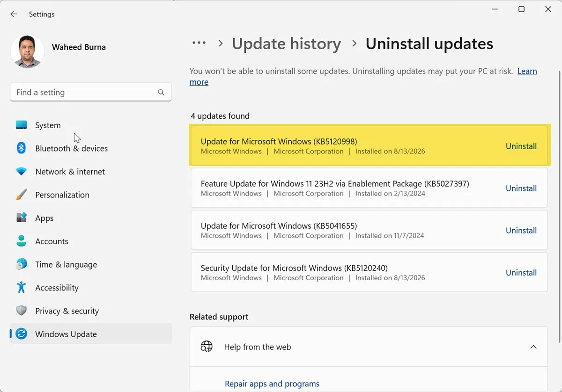The width and height of the screenshot is (562, 392).
Task: Open Repair apps and programs link
Action: (x=272, y=384)
